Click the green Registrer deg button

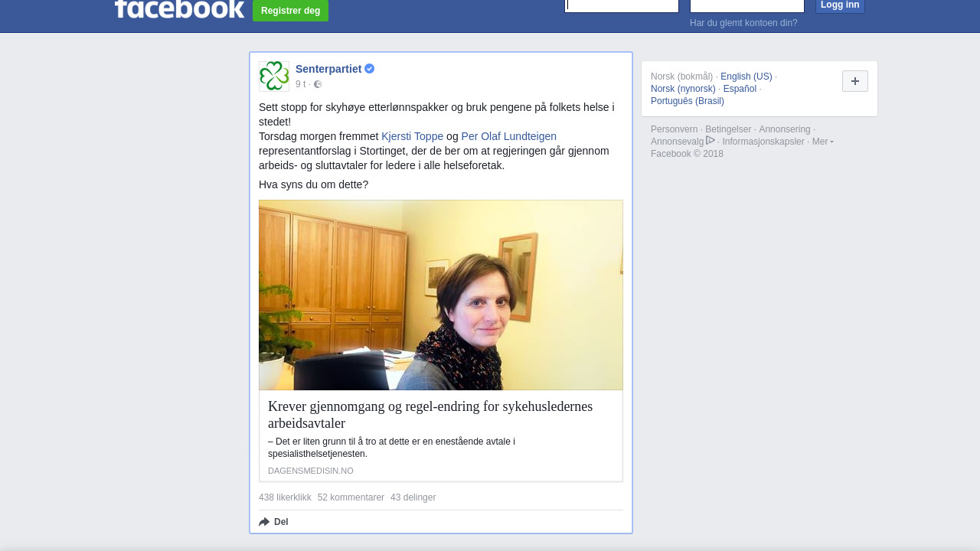coord(290,11)
